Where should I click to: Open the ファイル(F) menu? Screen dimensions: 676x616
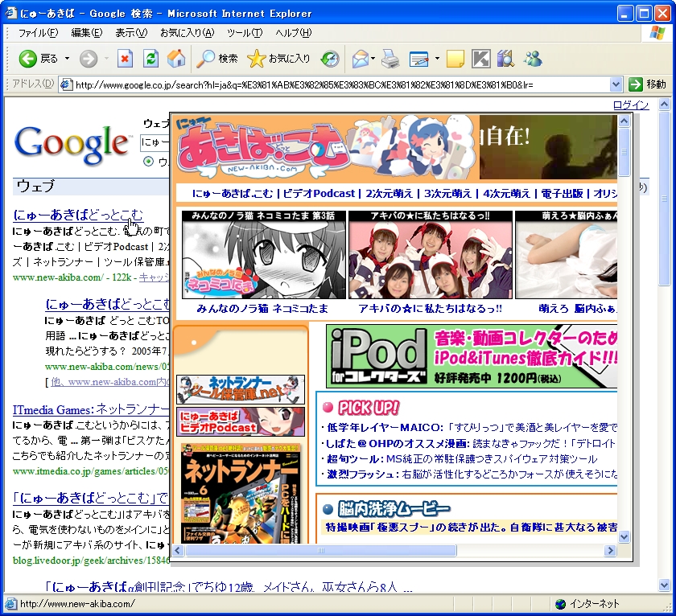tap(38, 33)
